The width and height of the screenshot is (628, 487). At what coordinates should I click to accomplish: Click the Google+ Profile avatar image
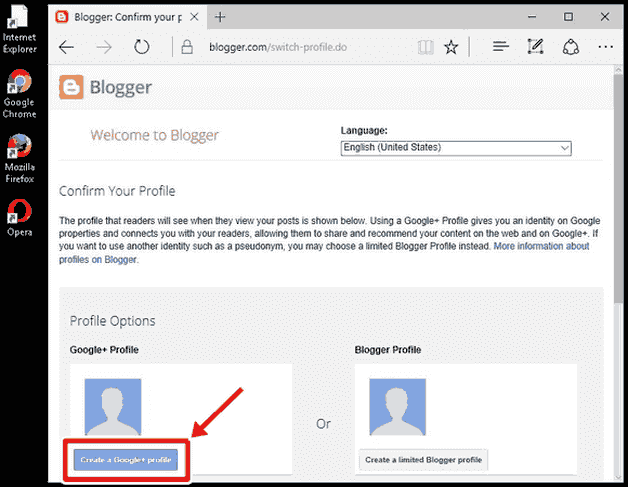point(113,407)
